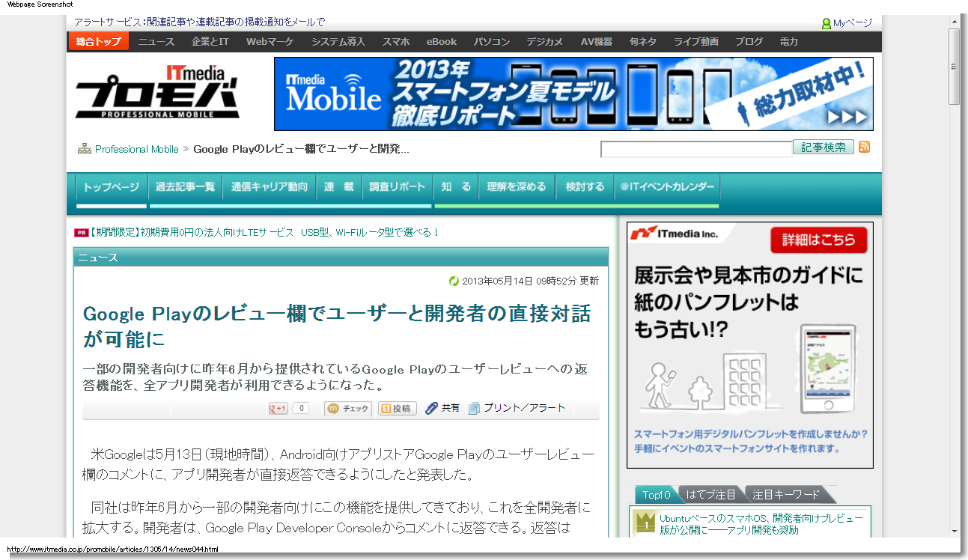The width and height of the screenshot is (968, 560).
Task: Click the ITmedia Inc. pamphlet advertisement
Action: click(750, 345)
